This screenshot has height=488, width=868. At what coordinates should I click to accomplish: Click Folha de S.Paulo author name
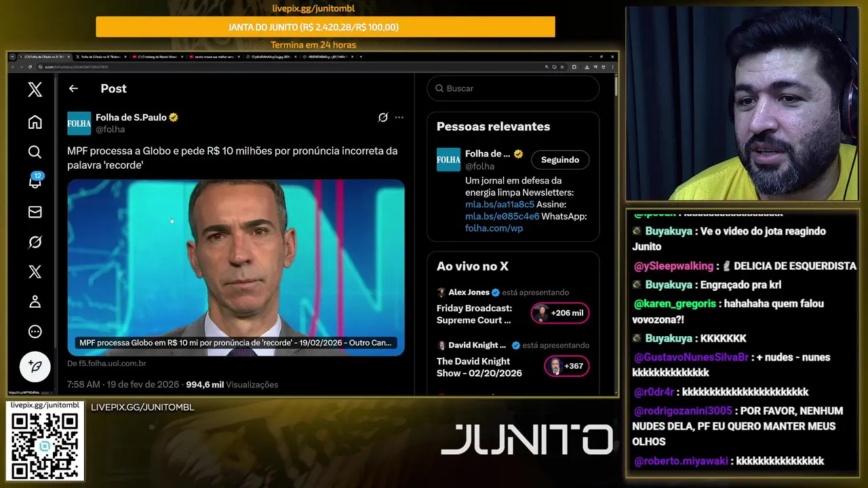pos(131,117)
